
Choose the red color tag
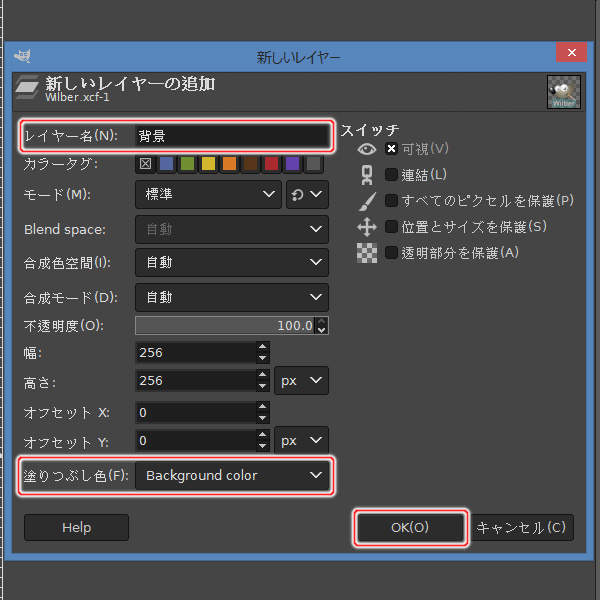tap(271, 164)
